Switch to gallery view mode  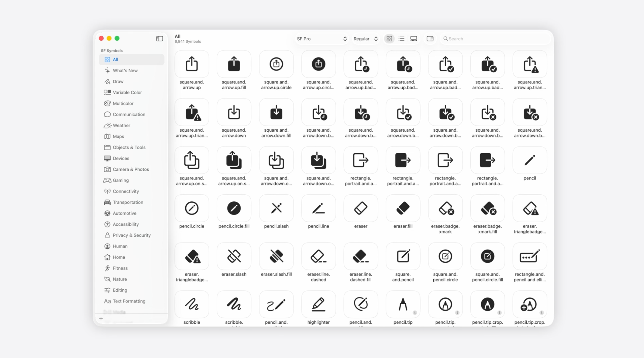414,38
